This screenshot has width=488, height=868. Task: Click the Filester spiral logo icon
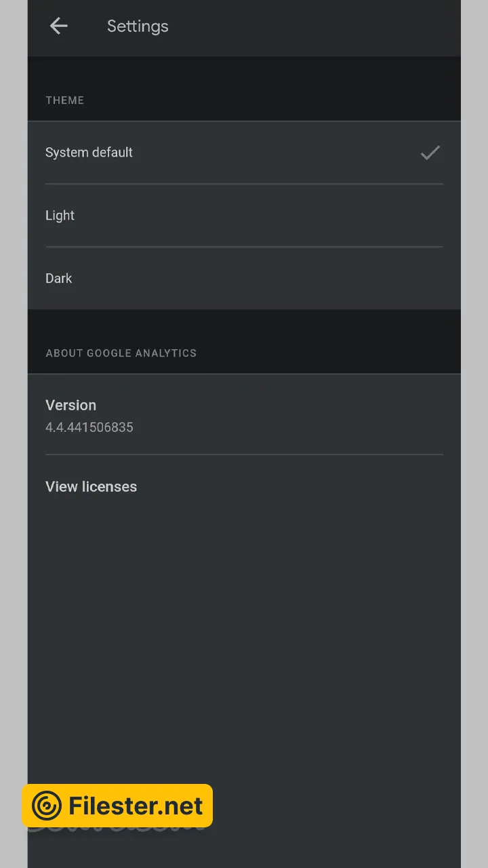point(47,806)
